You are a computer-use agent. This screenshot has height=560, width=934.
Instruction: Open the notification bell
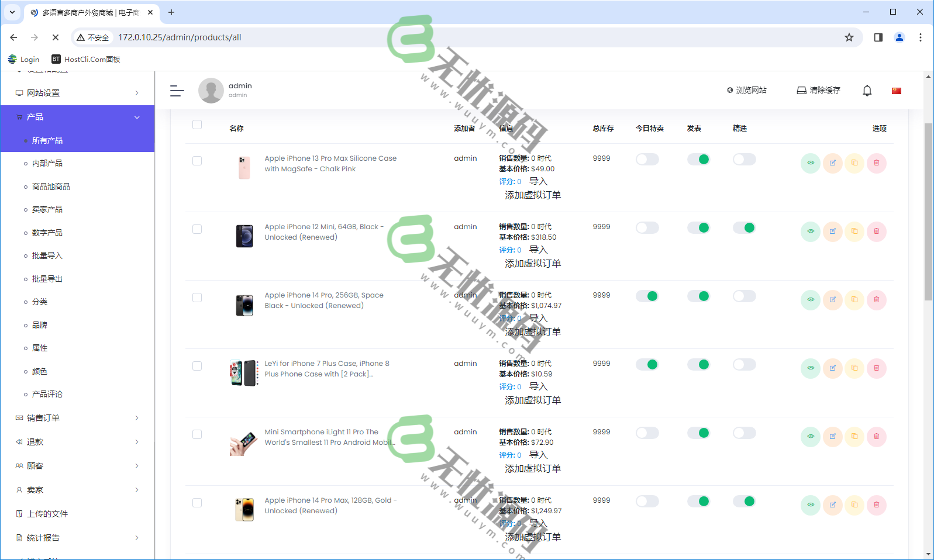coord(867,91)
